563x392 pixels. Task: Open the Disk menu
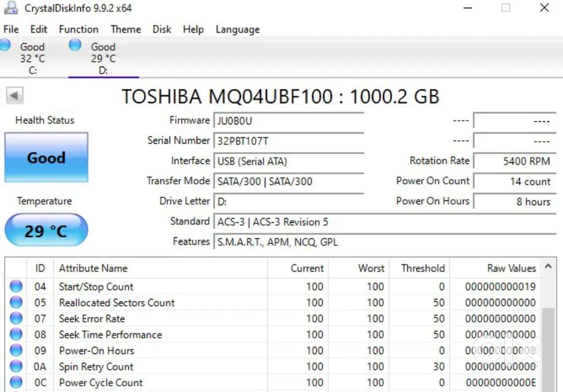tap(162, 29)
